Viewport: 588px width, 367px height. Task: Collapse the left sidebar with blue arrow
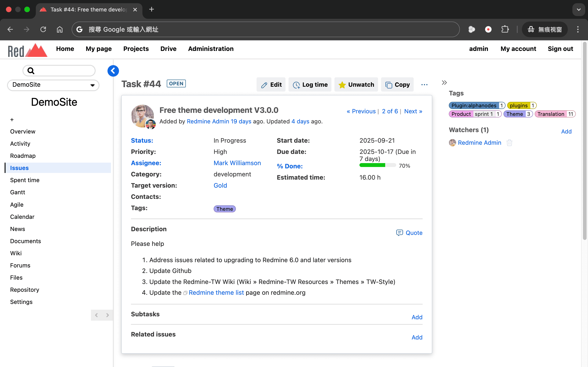(113, 71)
